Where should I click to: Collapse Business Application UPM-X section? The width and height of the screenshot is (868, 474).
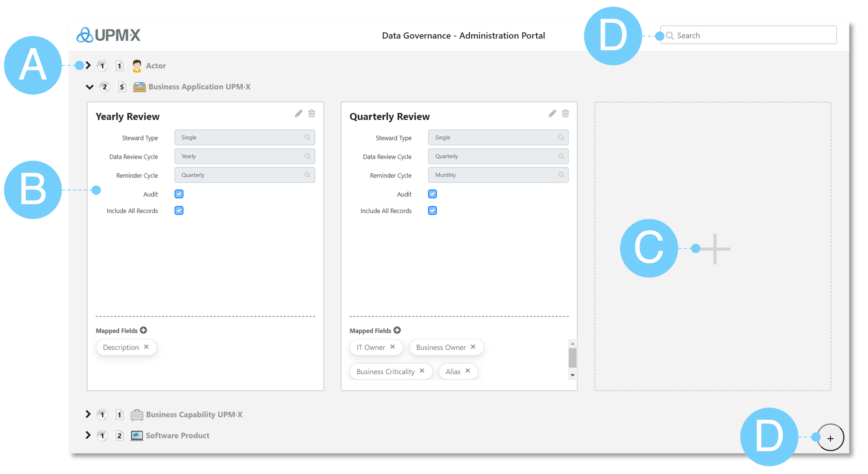point(89,87)
